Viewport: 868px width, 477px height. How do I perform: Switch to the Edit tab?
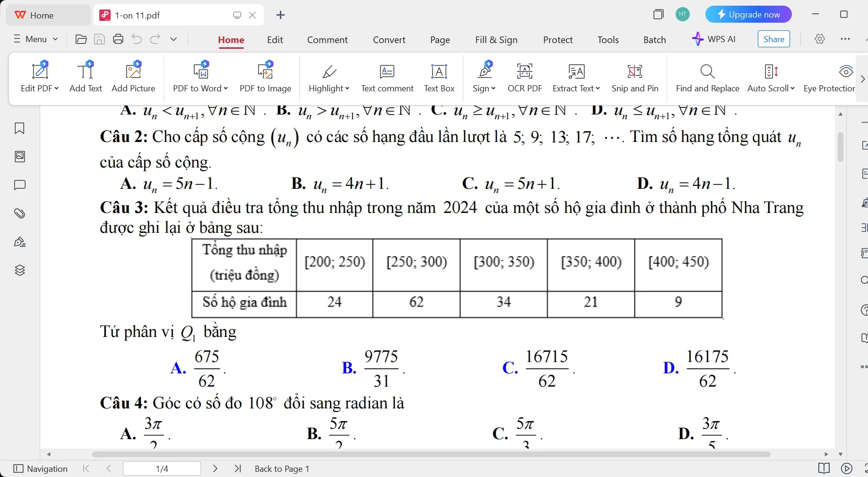click(x=275, y=40)
